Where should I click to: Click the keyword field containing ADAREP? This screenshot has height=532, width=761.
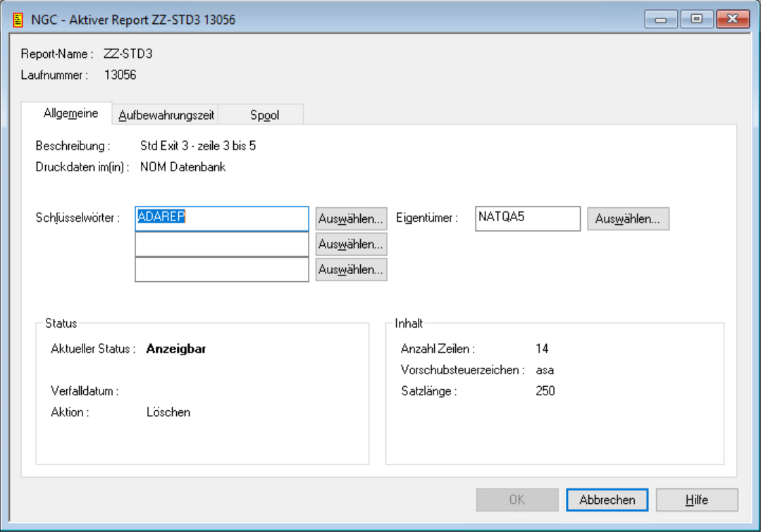click(221, 218)
